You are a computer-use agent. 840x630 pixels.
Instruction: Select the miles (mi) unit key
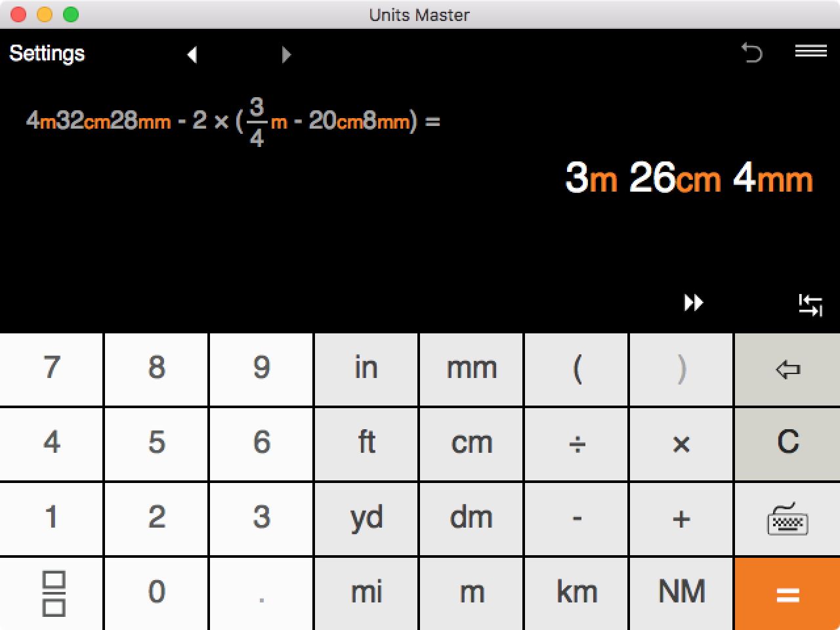(x=366, y=594)
